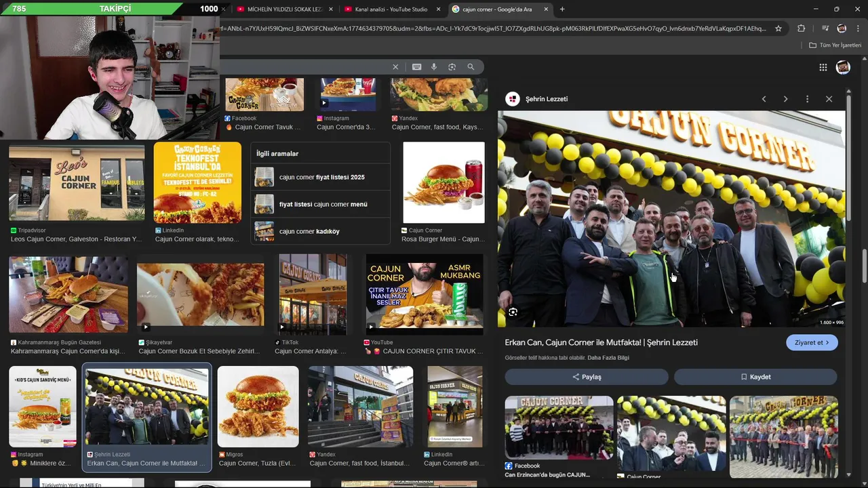Select Rosa Burger Menü caption text
Viewport: 868px width, 488px height.
tap(443, 239)
